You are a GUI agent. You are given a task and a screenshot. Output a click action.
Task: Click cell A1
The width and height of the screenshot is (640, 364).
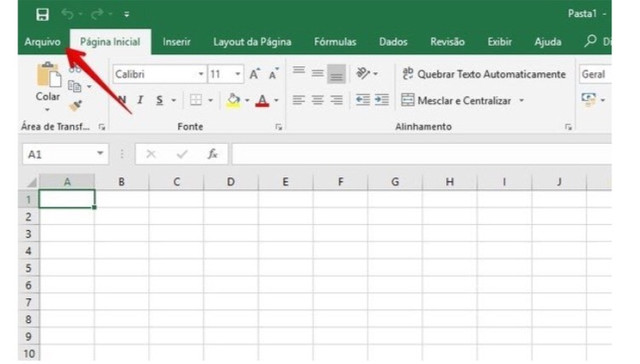tap(67, 199)
